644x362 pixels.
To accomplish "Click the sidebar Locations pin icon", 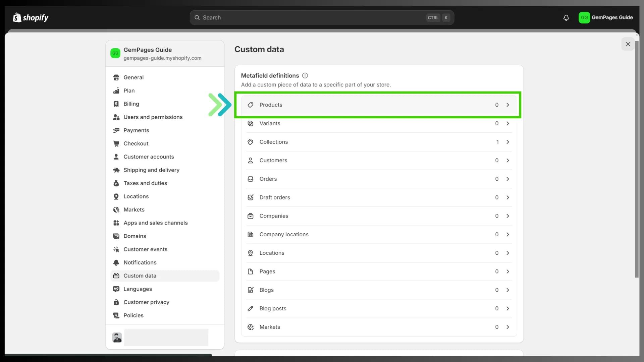I will coord(116,196).
